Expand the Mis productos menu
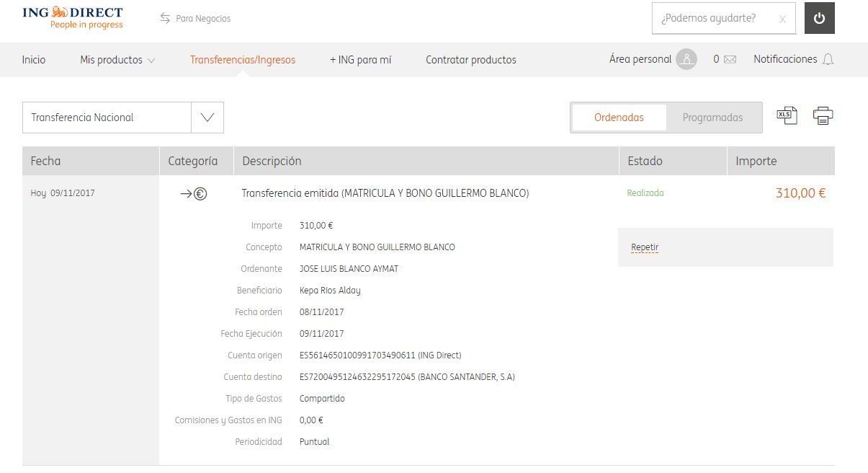868x473 pixels. click(x=117, y=60)
